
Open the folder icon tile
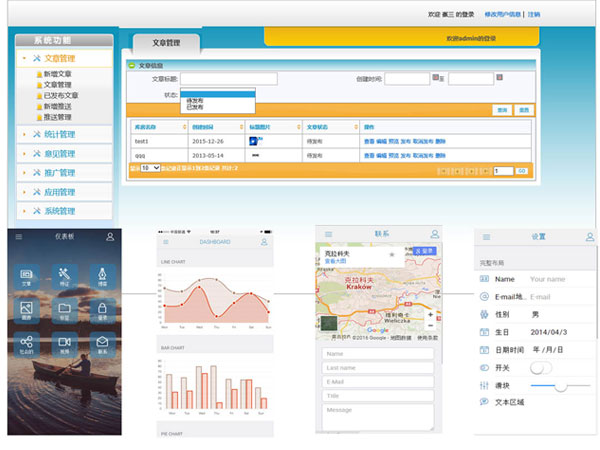pyautogui.click(x=64, y=309)
